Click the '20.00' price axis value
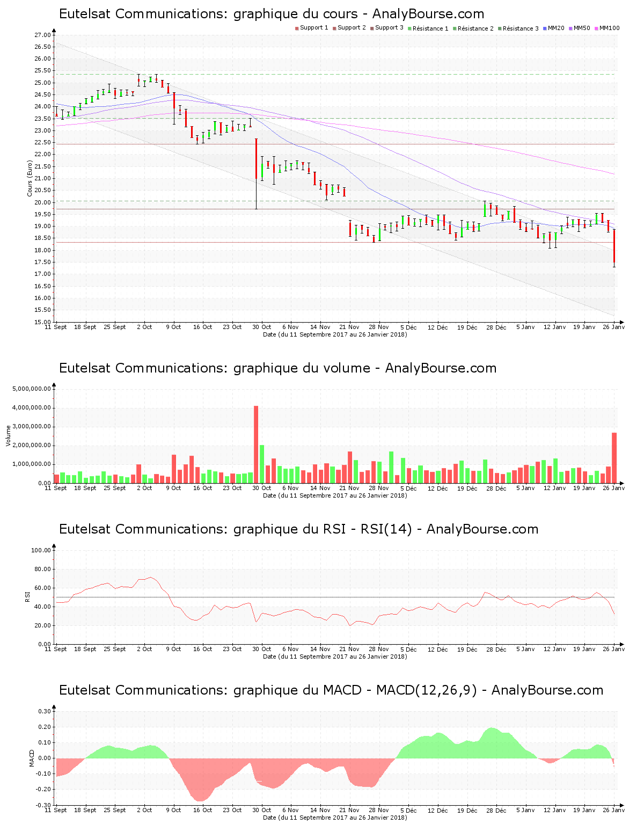Image resolution: width=644 pixels, height=832 pixels. [42, 202]
